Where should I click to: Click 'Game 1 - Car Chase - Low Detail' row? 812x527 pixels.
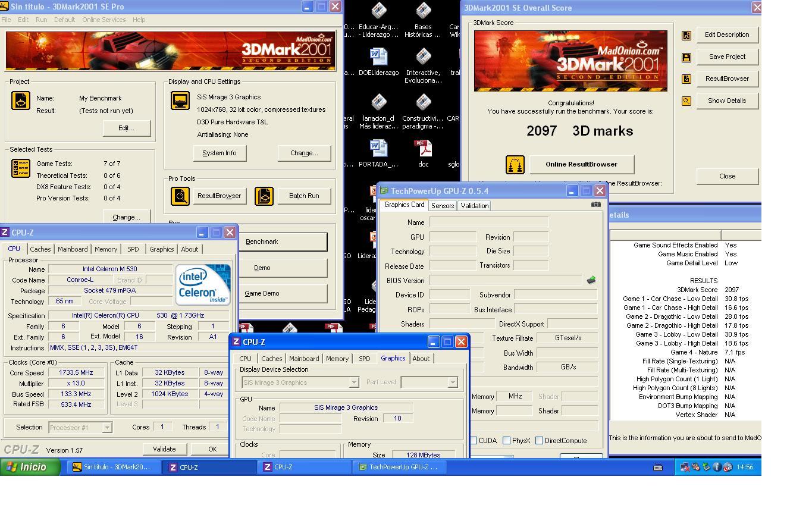tap(684, 299)
